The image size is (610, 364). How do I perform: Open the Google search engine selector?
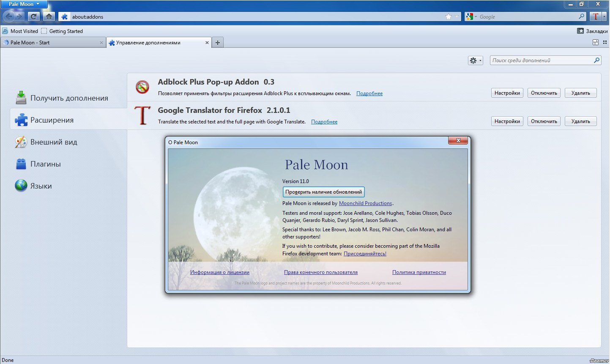click(471, 16)
